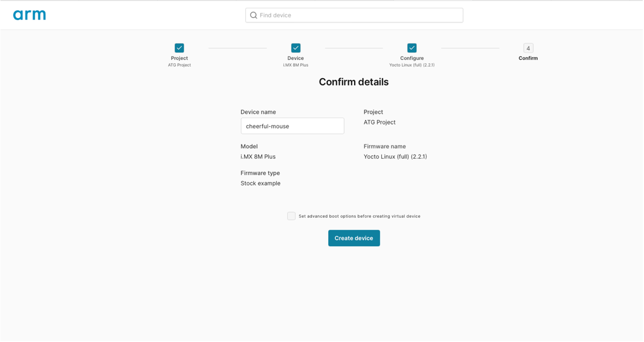Click the search magnifier icon

click(x=254, y=15)
